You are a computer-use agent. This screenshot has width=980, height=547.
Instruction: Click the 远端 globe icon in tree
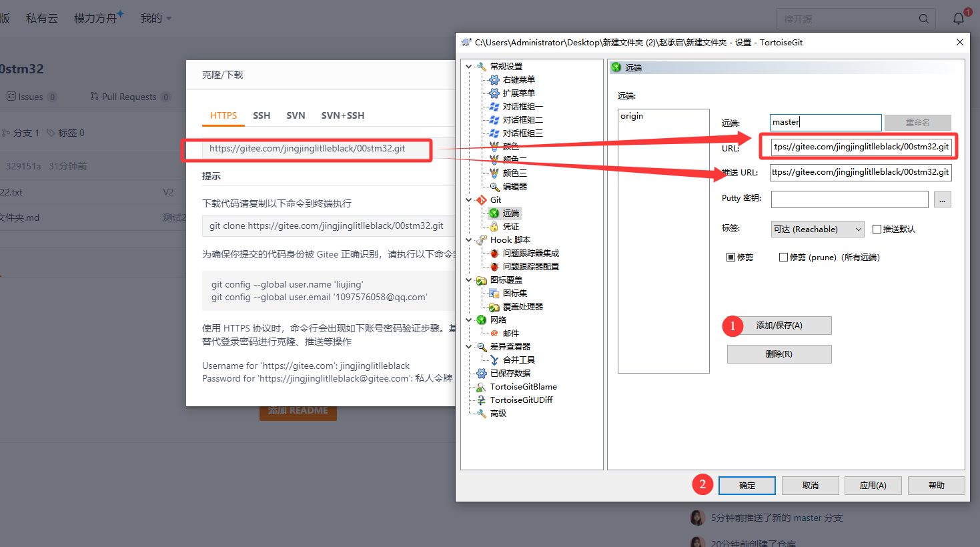pos(494,213)
